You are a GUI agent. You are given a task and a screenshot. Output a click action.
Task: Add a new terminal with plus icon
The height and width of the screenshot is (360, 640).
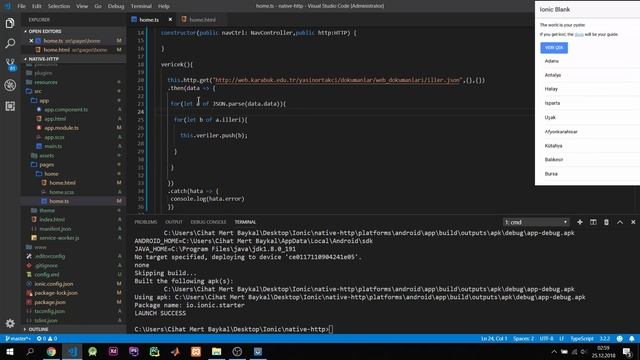580,222
